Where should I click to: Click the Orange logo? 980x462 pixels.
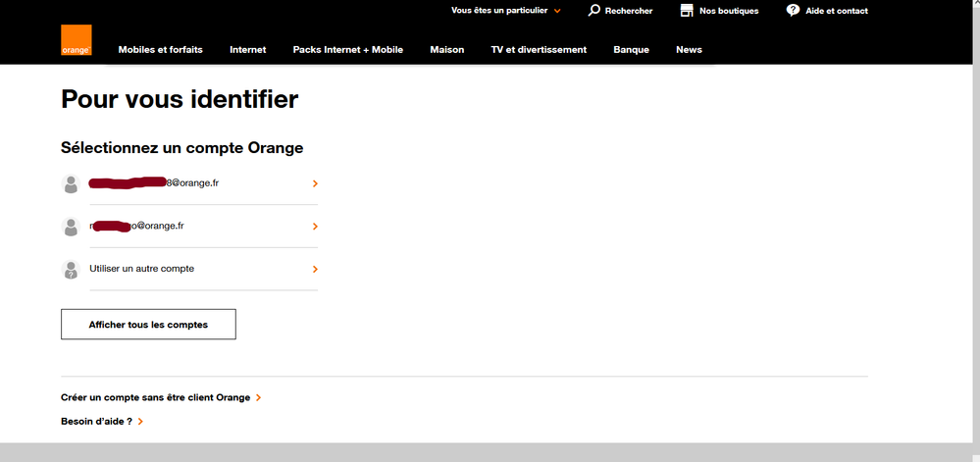point(77,40)
